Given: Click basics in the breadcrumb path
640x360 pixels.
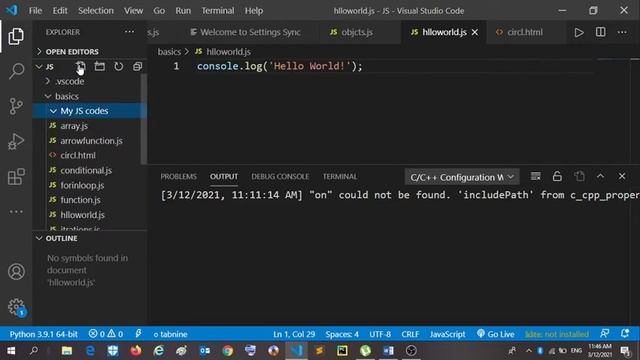Looking at the screenshot, I should point(169,52).
